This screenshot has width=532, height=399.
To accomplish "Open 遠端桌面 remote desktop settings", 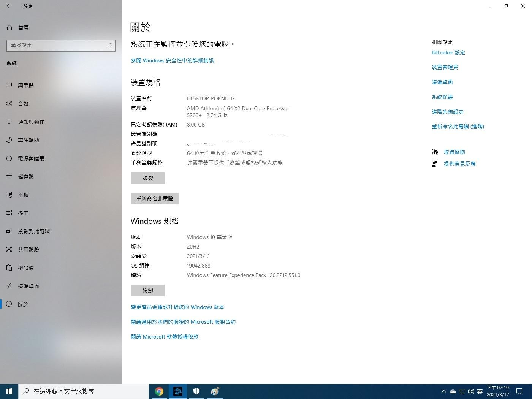I will click(x=28, y=286).
